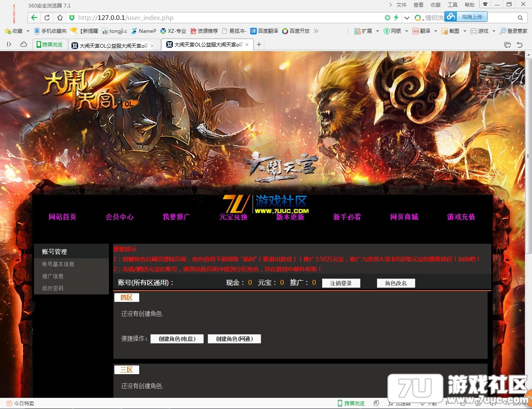Screen dimensions: 532x409
Task: Expand the 截图 dropdown arrow
Action: pyautogui.click(x=465, y=31)
